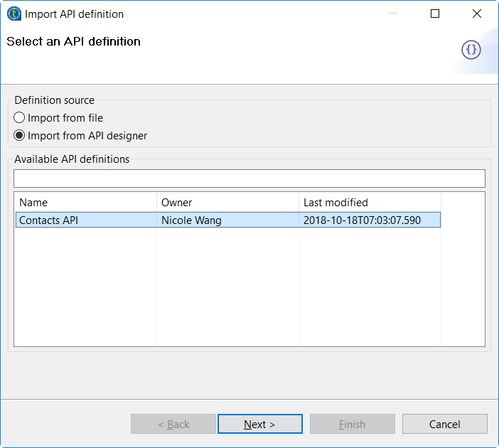Sort by the Owner column header
499x448 pixels.
pos(227,202)
